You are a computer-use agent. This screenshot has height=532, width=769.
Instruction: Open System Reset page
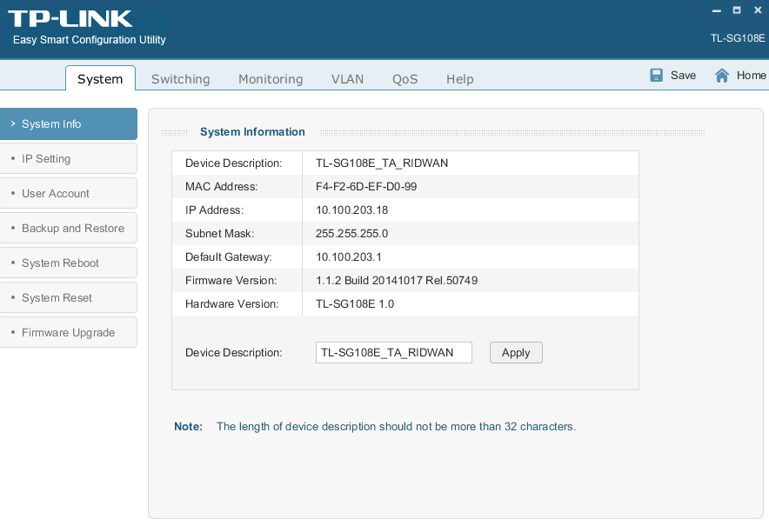(68, 298)
